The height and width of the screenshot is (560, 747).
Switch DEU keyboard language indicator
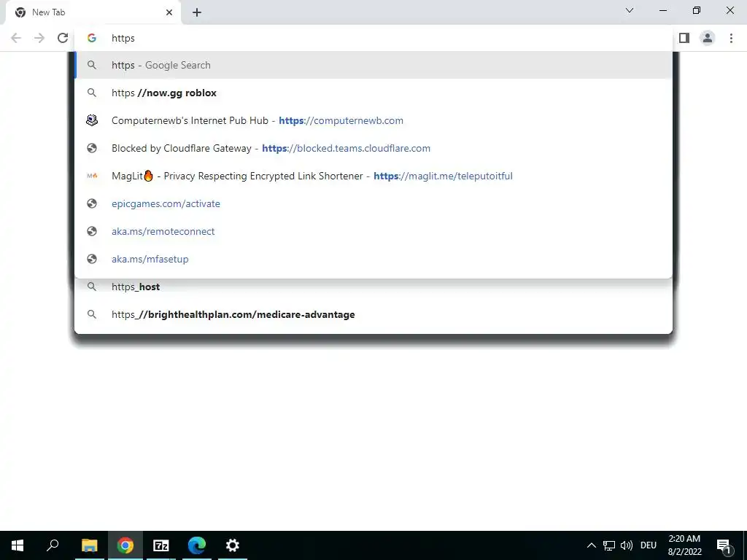click(x=649, y=545)
